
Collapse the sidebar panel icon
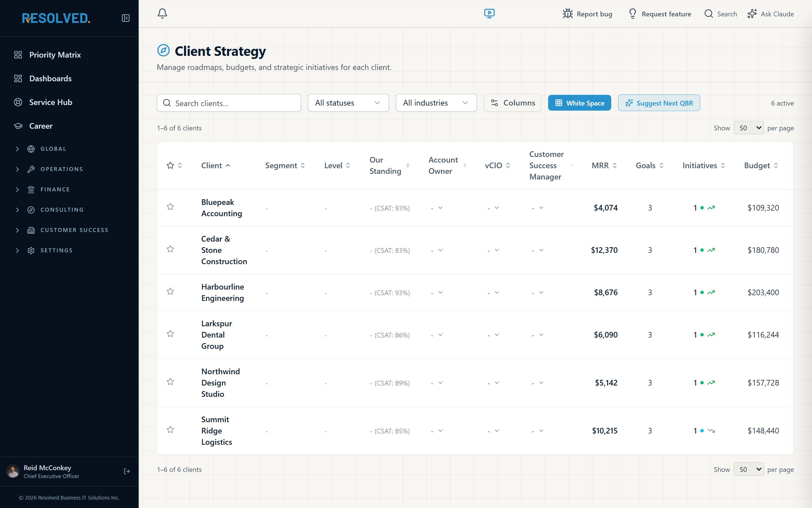click(x=125, y=18)
